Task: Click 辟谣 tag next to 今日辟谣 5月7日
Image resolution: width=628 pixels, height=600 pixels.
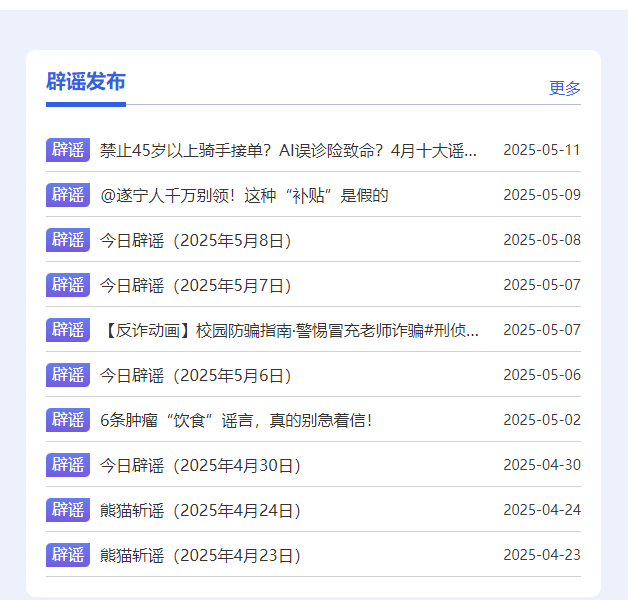Action: 68,285
